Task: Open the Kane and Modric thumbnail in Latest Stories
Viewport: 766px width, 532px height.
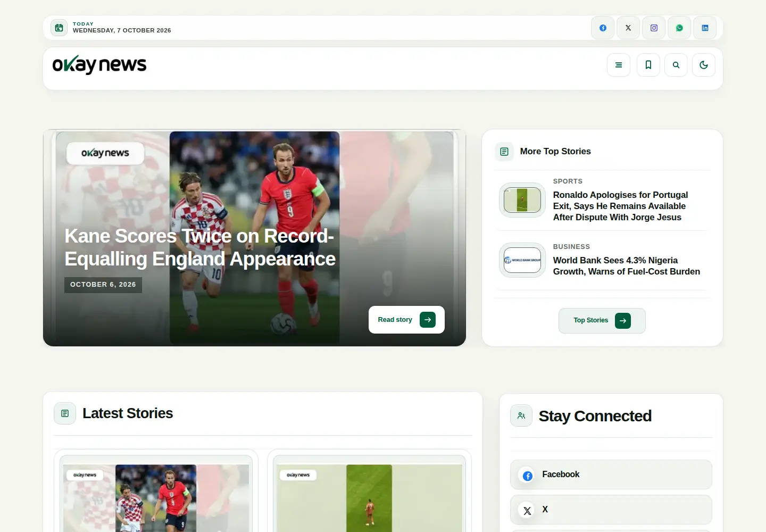Action: (x=156, y=494)
